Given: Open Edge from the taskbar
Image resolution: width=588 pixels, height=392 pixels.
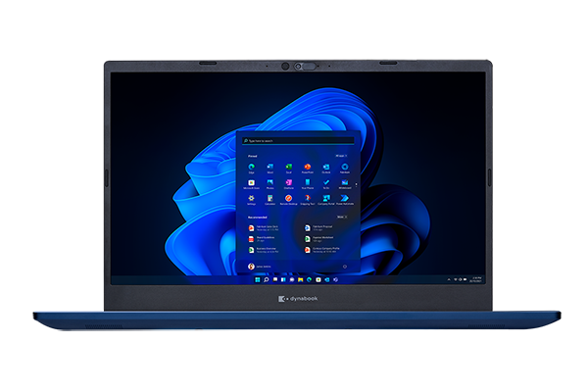Looking at the screenshot, I should (x=310, y=280).
